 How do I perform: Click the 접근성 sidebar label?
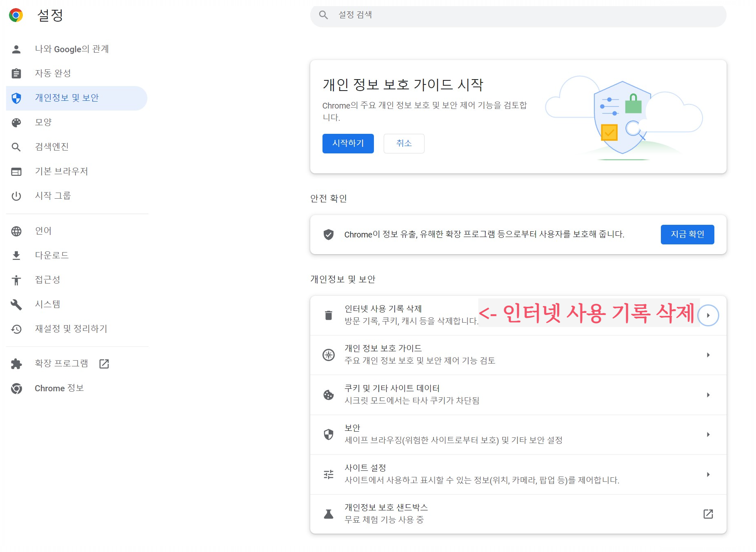coord(48,280)
